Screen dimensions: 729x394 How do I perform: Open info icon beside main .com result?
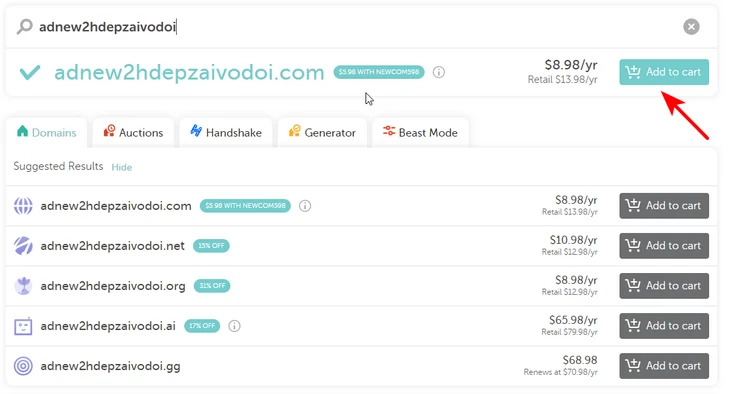click(438, 72)
